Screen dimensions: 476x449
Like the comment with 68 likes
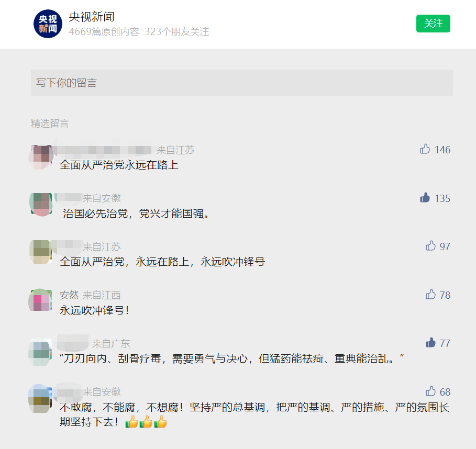[x=430, y=391]
